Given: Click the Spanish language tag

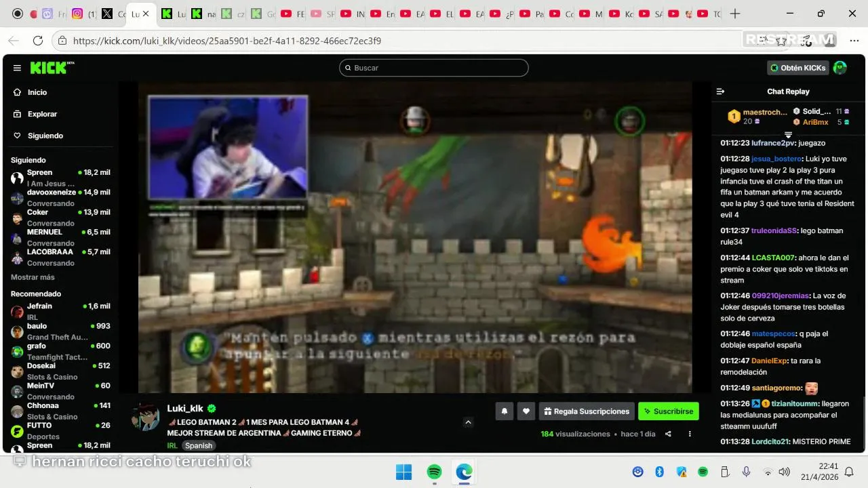Looking at the screenshot, I should 199,445.
